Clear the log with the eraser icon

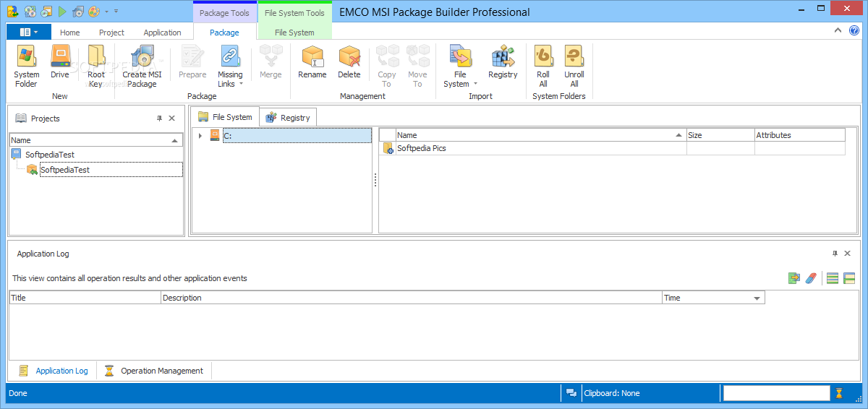pos(811,278)
